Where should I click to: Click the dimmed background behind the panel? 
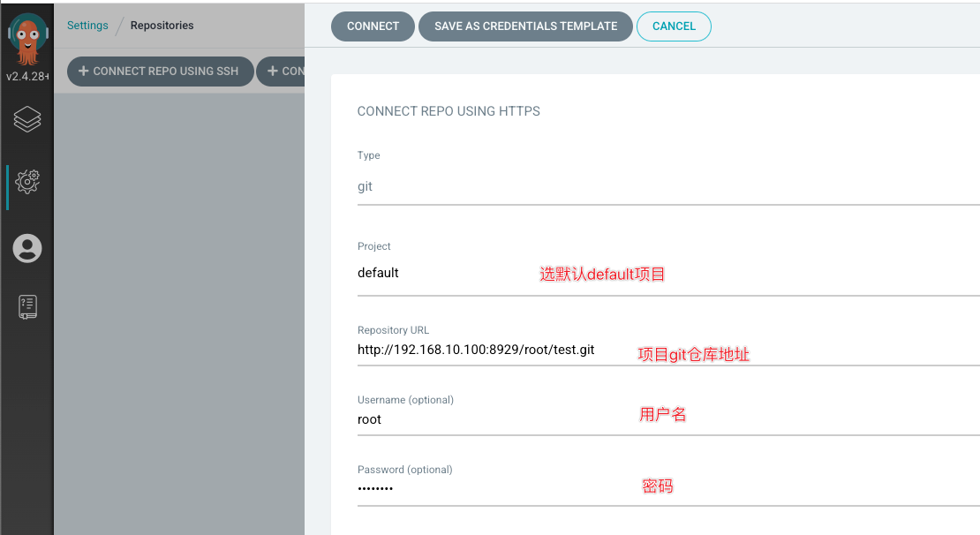(177, 309)
